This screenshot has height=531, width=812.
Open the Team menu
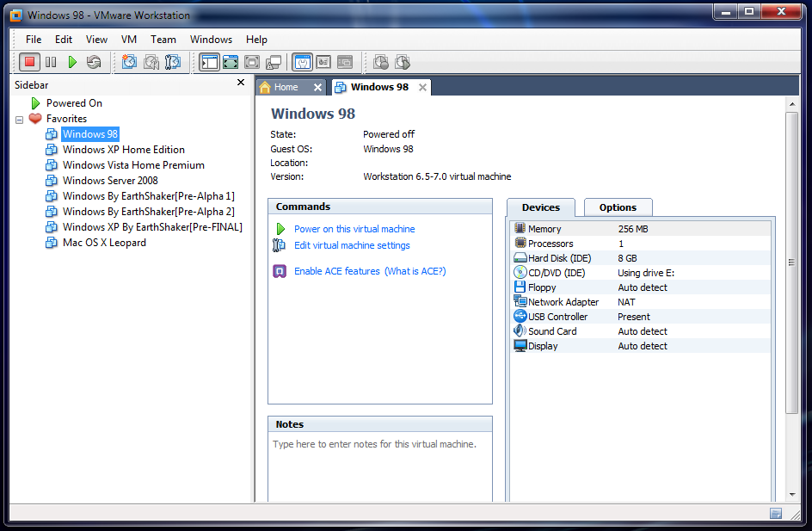point(163,40)
